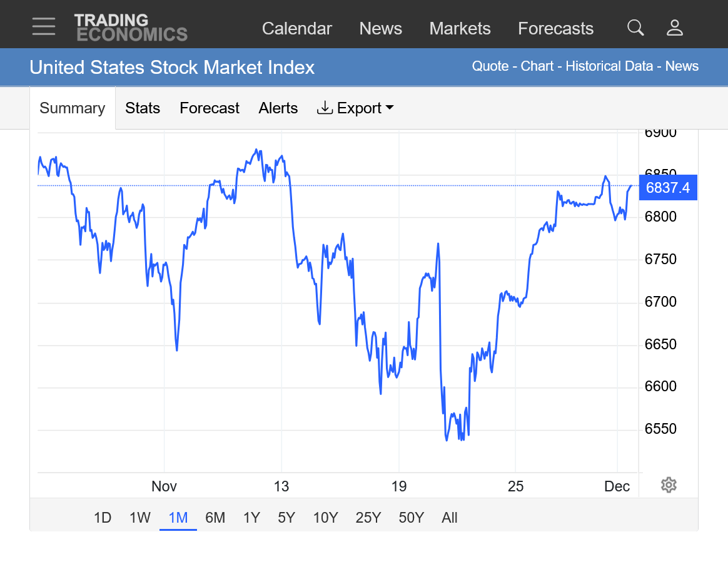Open the hamburger navigation menu

click(x=44, y=27)
